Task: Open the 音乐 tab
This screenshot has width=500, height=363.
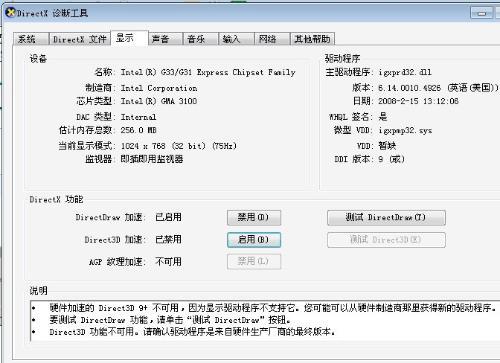Action: click(201, 39)
